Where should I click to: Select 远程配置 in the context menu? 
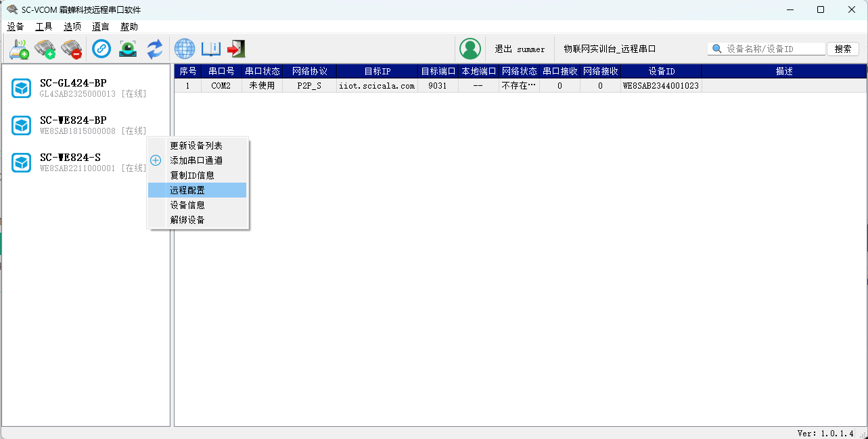pyautogui.click(x=187, y=190)
